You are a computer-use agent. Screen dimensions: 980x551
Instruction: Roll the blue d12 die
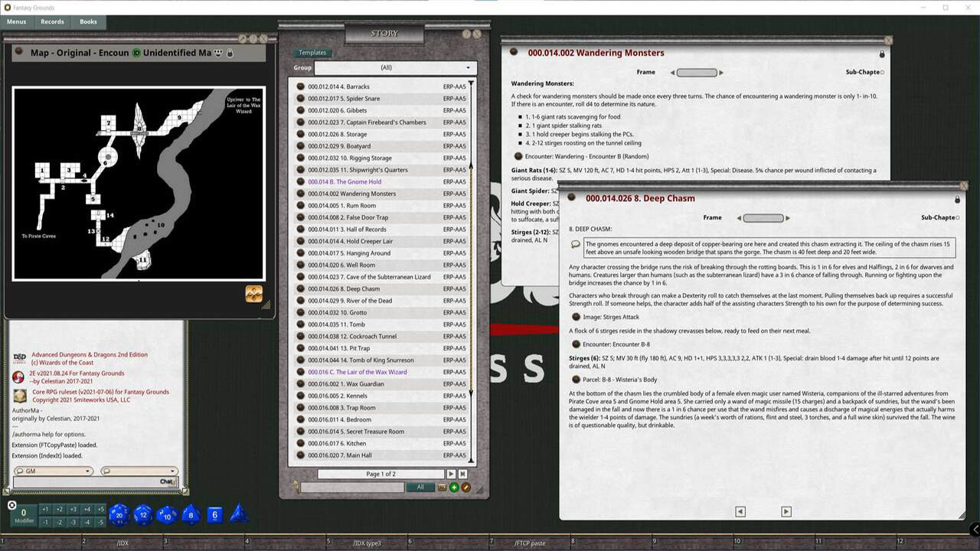click(142, 515)
